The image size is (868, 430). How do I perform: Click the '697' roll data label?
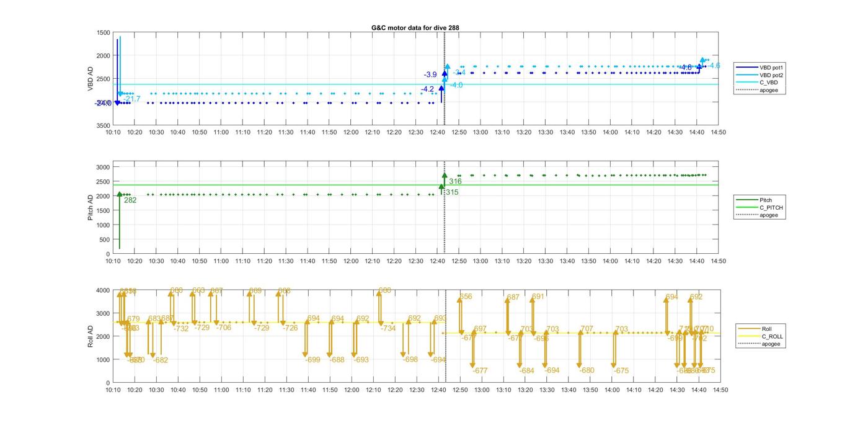coord(480,329)
